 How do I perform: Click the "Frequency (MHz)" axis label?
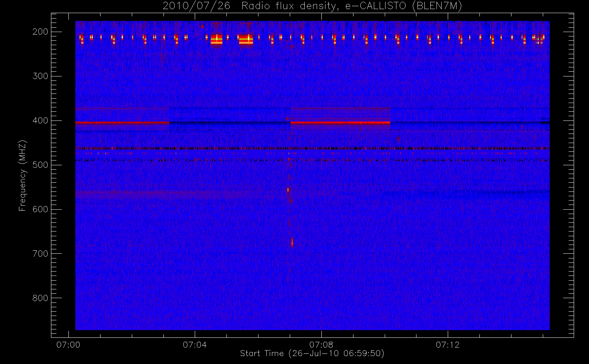tap(23, 175)
